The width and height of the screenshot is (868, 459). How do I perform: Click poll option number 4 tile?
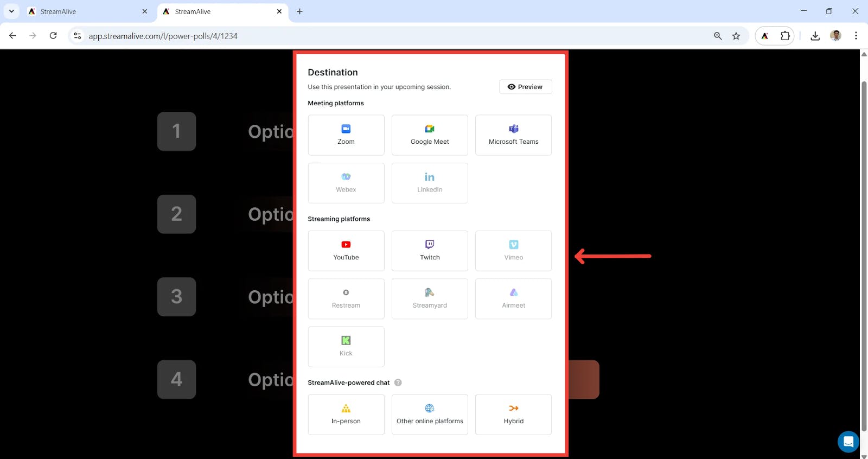tap(176, 380)
